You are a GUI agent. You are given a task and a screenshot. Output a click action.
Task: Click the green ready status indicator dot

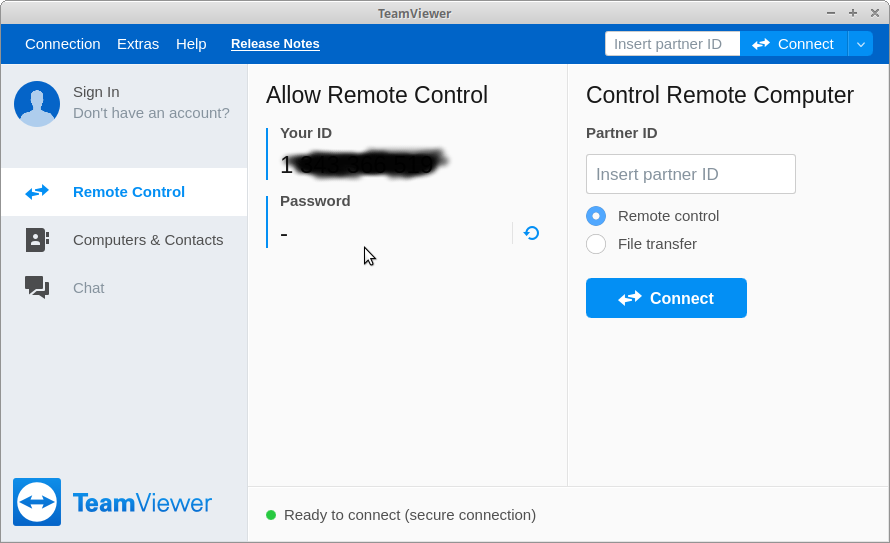pyautogui.click(x=271, y=515)
